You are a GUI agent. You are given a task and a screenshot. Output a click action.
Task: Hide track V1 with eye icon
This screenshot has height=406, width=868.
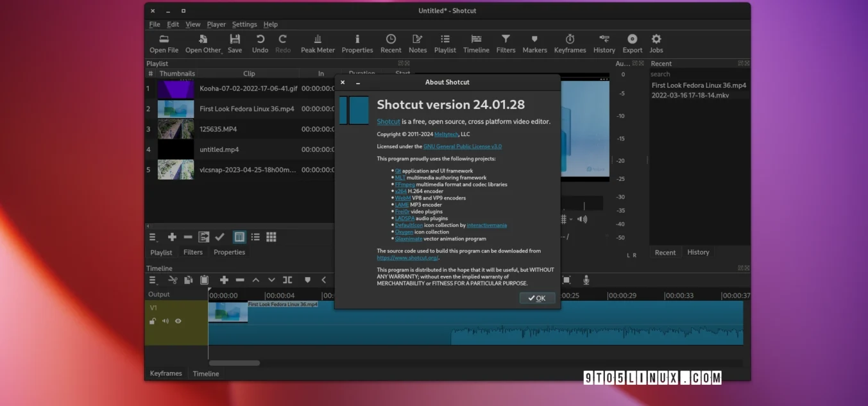coord(178,321)
